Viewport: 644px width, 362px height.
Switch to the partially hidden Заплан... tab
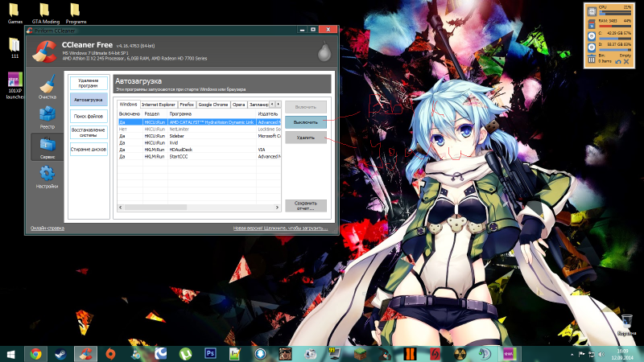(258, 105)
